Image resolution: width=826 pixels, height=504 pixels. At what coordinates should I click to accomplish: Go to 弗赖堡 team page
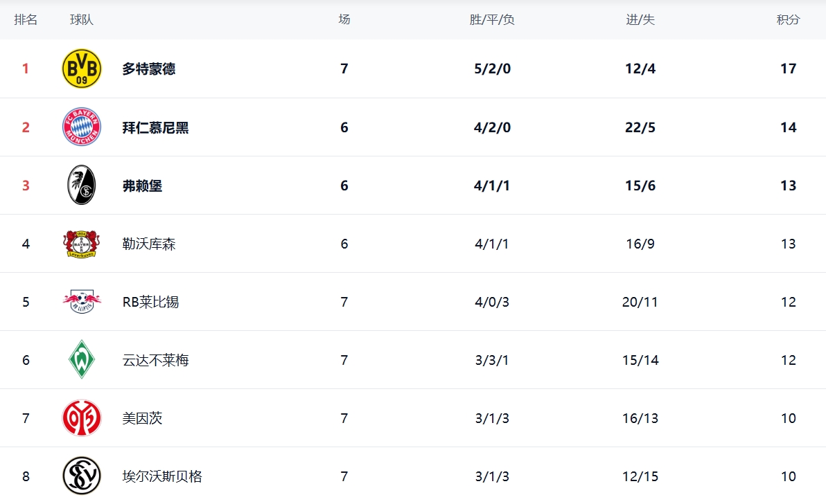tap(142, 186)
